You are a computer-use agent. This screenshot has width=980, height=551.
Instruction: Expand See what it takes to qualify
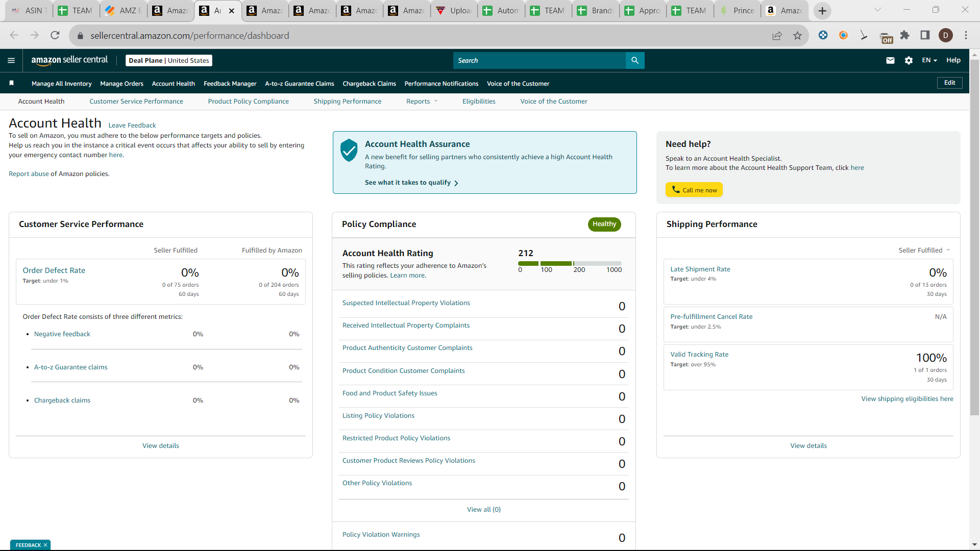click(411, 183)
